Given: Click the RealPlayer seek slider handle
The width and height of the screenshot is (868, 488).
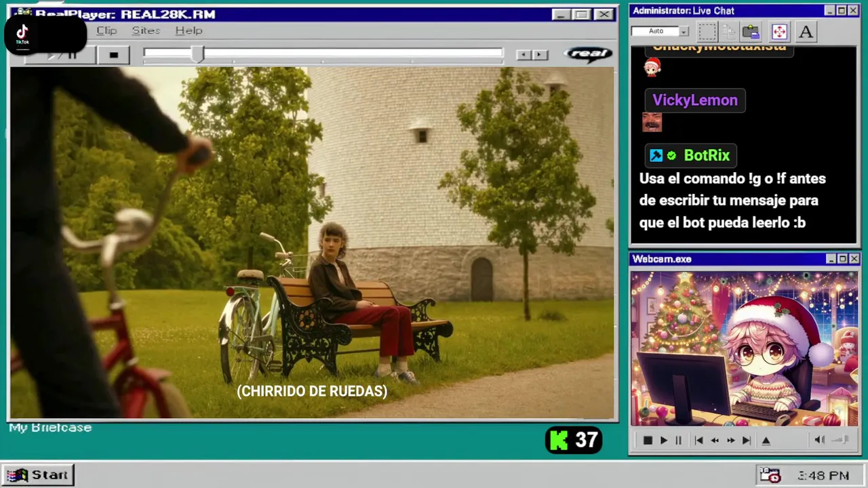Looking at the screenshot, I should click(x=197, y=54).
